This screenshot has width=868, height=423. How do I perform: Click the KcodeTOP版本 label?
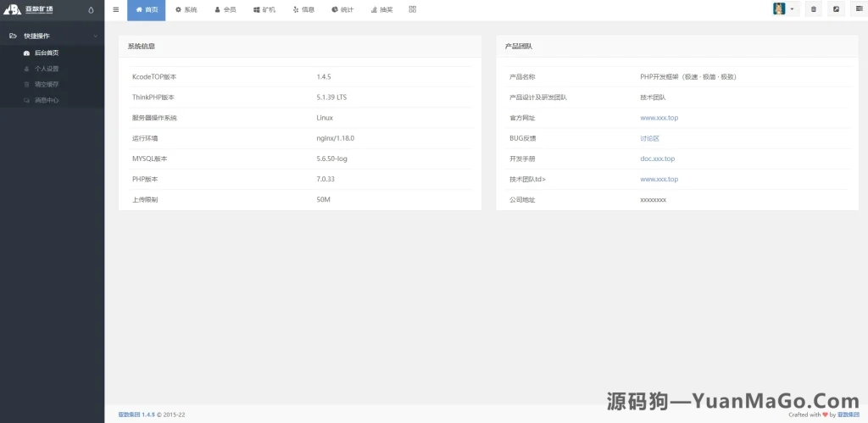point(154,77)
